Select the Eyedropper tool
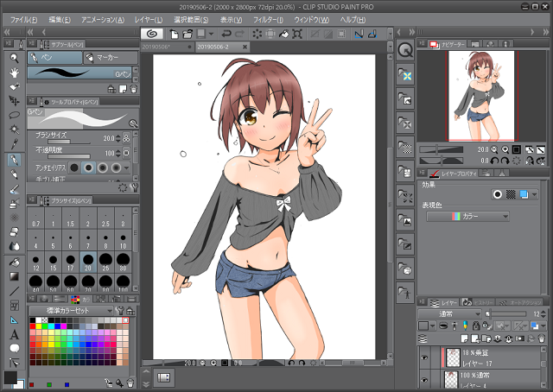553x392 pixels. (14, 144)
